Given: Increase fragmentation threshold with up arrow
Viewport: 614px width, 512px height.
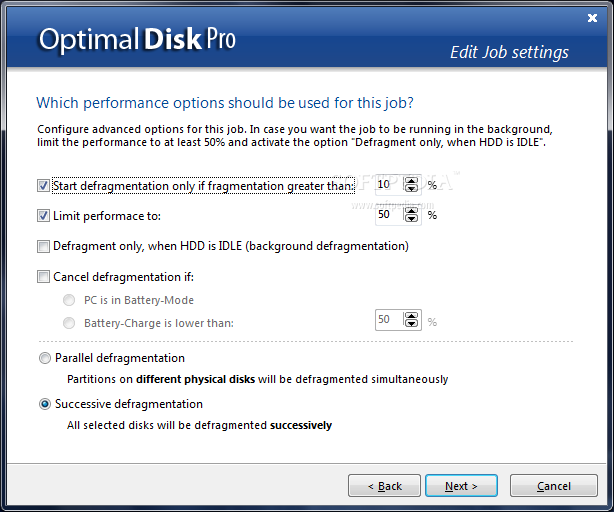Looking at the screenshot, I should click(x=411, y=181).
